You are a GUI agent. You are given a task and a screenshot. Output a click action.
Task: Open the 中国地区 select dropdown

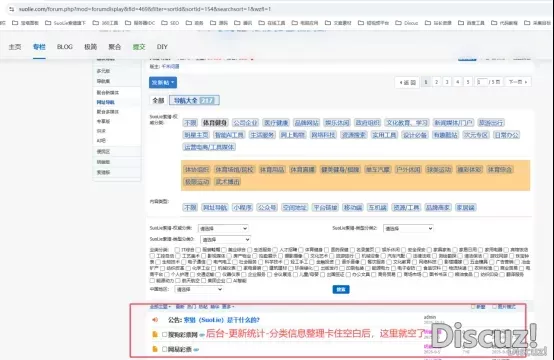pyautogui.click(x=198, y=289)
